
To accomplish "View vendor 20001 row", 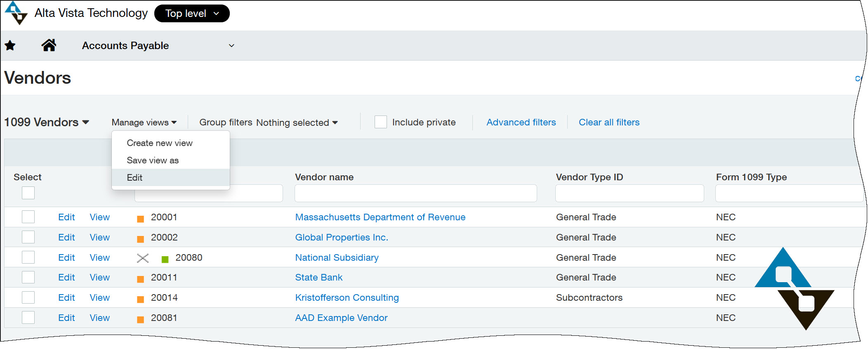I will click(100, 217).
